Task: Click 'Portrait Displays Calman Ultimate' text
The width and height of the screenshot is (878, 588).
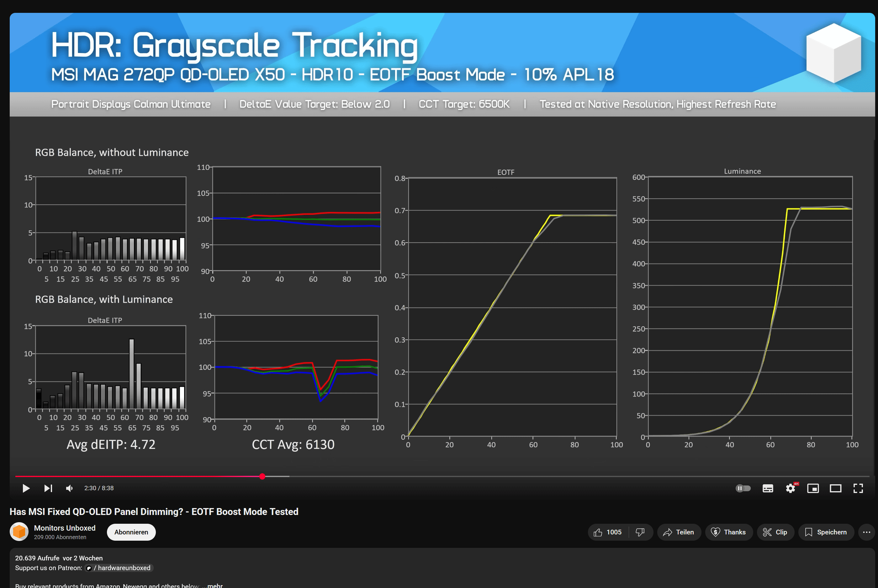Action: pyautogui.click(x=131, y=104)
